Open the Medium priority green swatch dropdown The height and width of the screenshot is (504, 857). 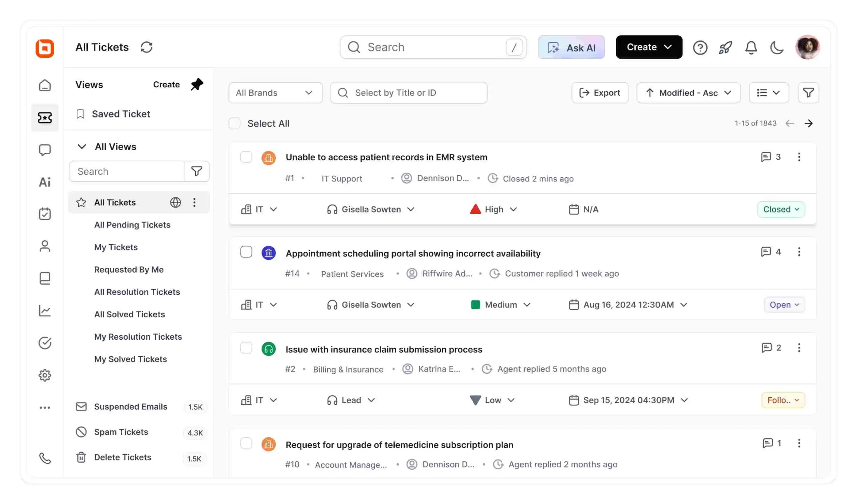[500, 305]
